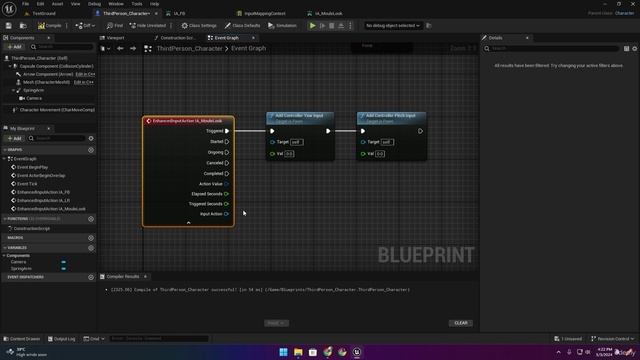
Task: Click Action Value pin on input node
Action: [x=227, y=184]
